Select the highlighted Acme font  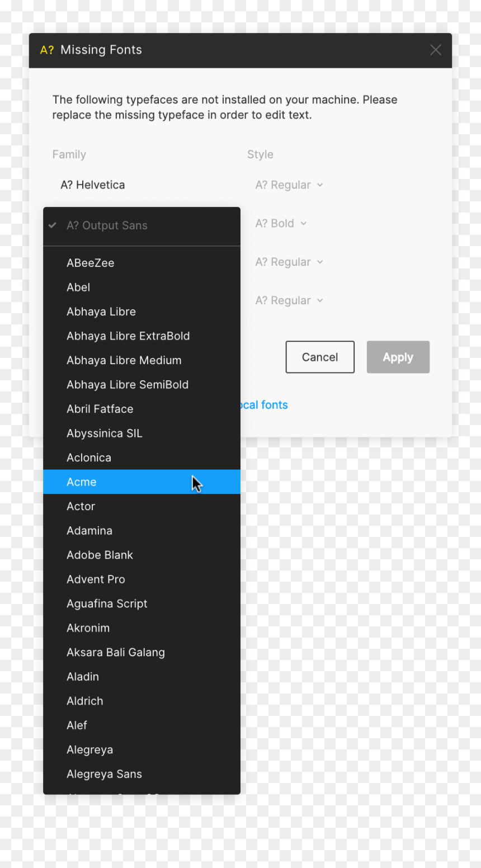point(142,482)
